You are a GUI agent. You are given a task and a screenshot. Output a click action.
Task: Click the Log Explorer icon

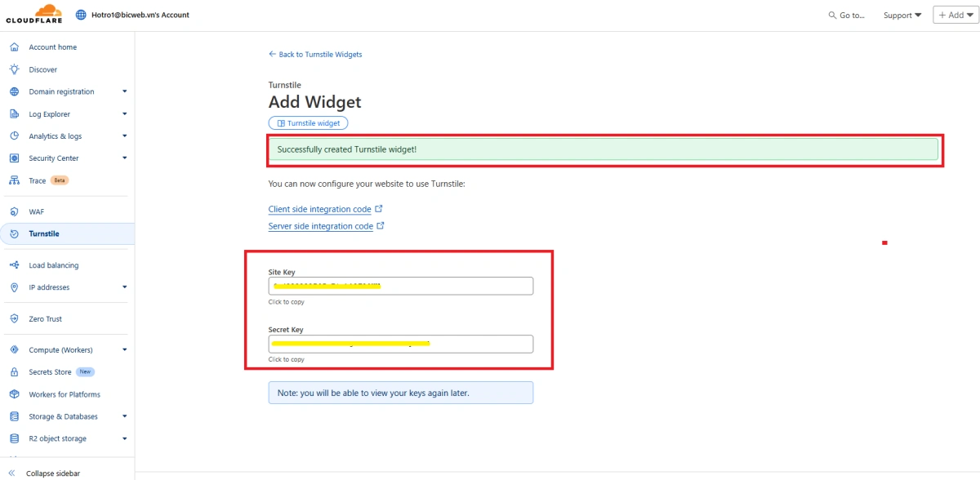(x=14, y=114)
